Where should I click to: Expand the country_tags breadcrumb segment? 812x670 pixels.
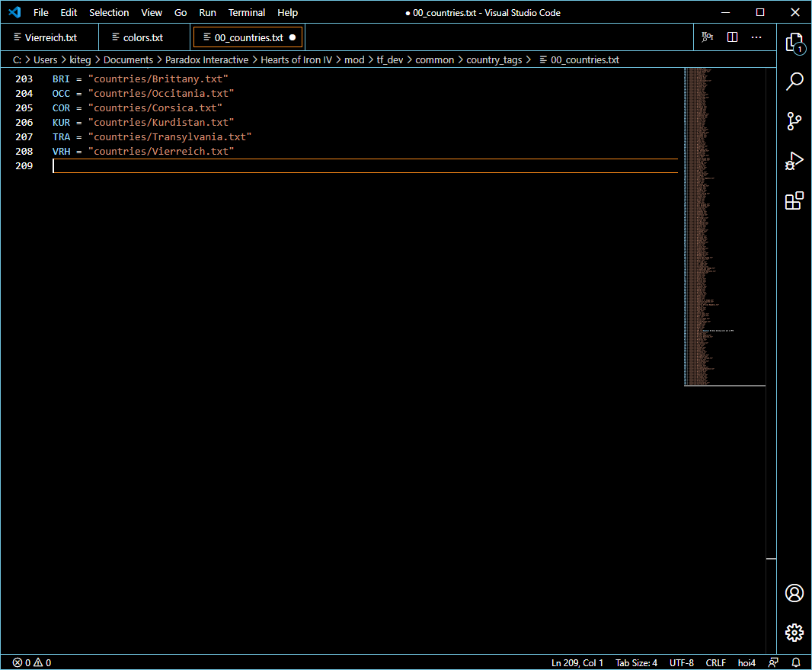(x=494, y=59)
